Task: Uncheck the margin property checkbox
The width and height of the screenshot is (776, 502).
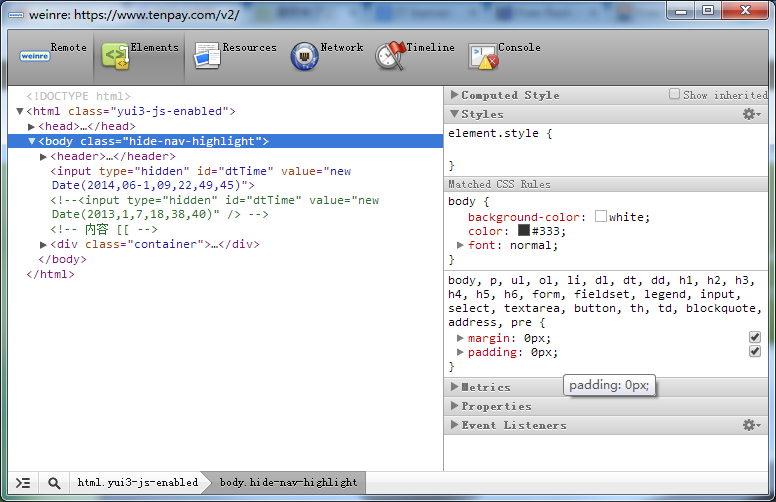Action: 755,338
